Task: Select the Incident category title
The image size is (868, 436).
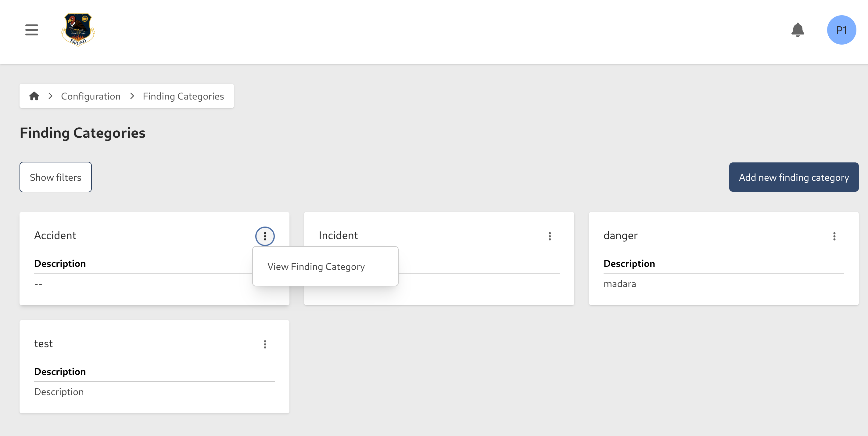Action: click(x=338, y=235)
